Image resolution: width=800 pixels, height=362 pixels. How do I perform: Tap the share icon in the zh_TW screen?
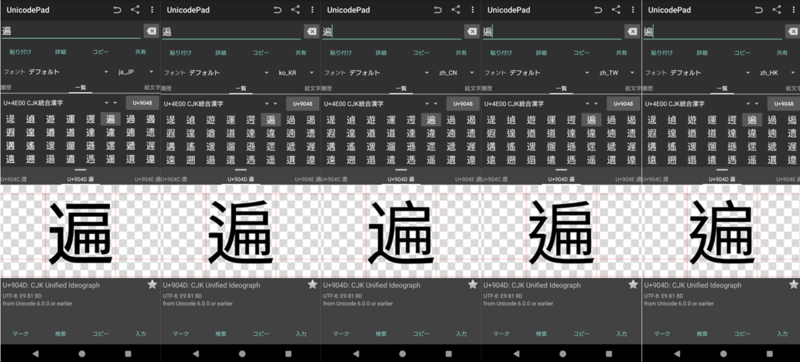pos(616,9)
